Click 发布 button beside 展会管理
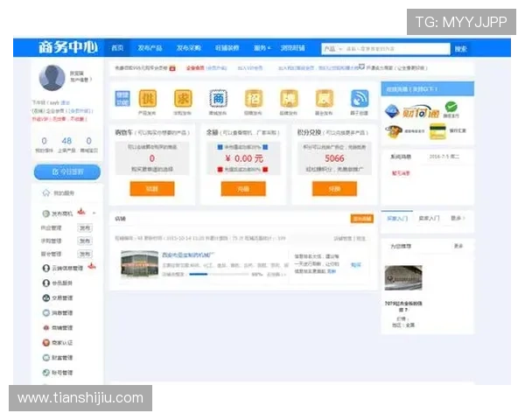Viewport: 525px width, 420px height. (x=85, y=254)
